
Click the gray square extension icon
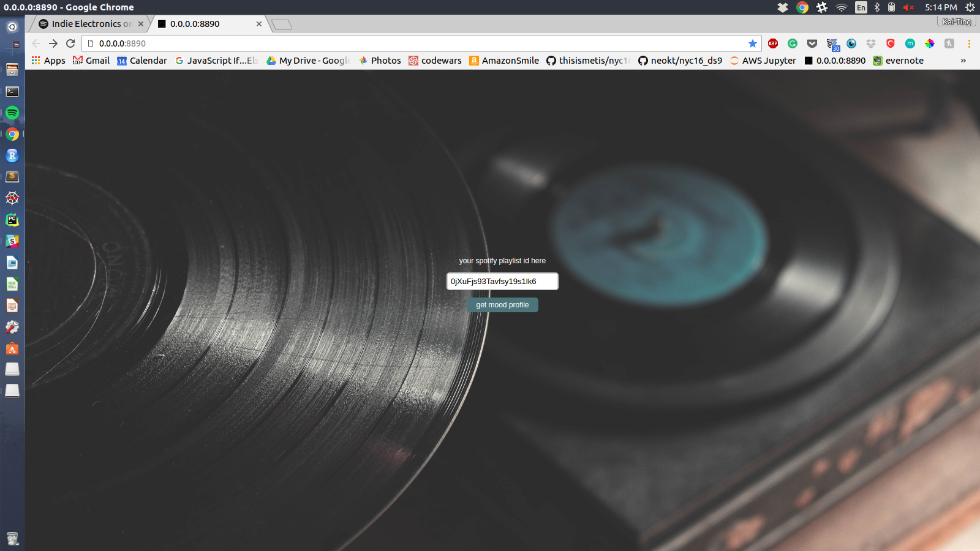949,43
